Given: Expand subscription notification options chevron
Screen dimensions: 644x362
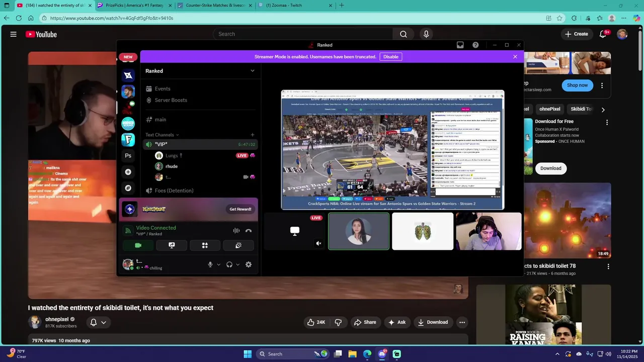Looking at the screenshot, I should [x=104, y=322].
